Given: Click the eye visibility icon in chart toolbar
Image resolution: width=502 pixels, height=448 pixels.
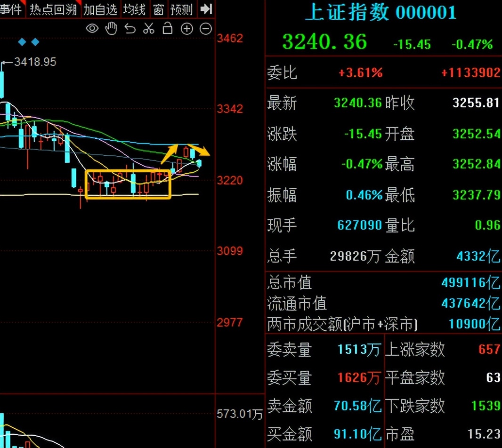Looking at the screenshot, I should coord(92,29).
